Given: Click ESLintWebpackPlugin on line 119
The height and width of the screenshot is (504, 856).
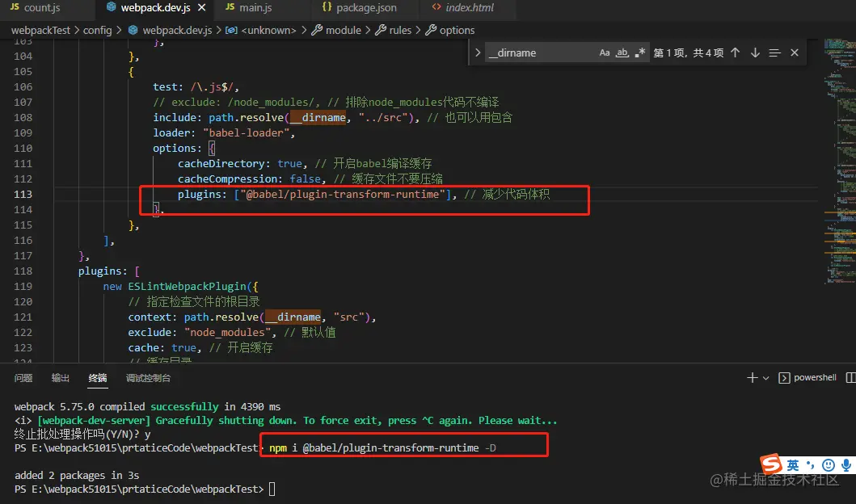Looking at the screenshot, I should 188,287.
